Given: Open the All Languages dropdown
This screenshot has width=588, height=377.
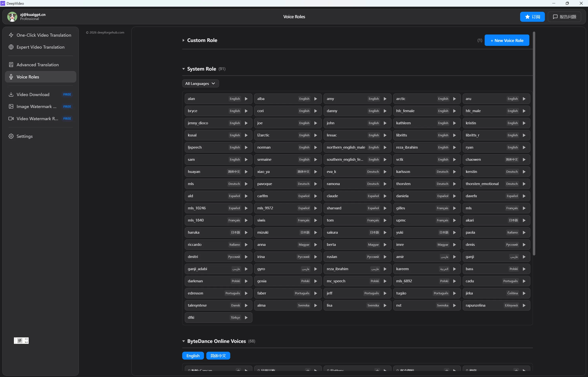Looking at the screenshot, I should [200, 84].
